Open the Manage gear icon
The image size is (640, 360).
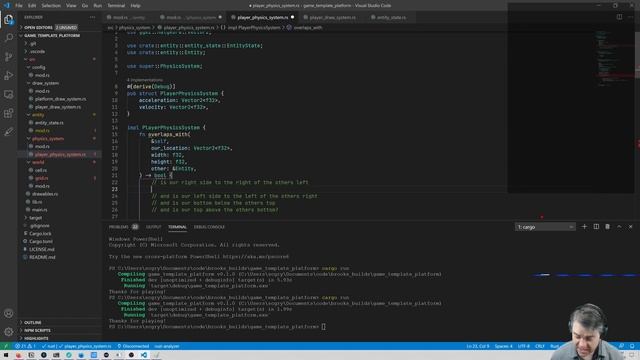[9, 332]
